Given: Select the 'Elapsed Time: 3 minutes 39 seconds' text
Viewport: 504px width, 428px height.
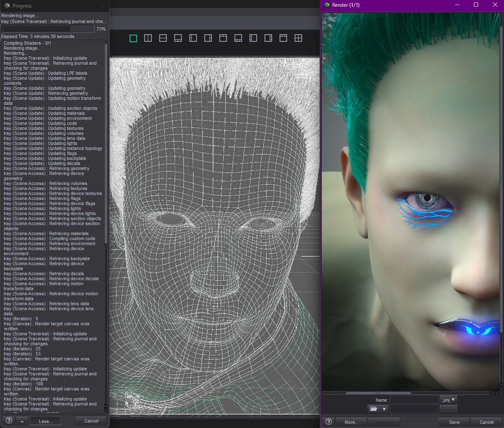Looking at the screenshot, I should [38, 37].
